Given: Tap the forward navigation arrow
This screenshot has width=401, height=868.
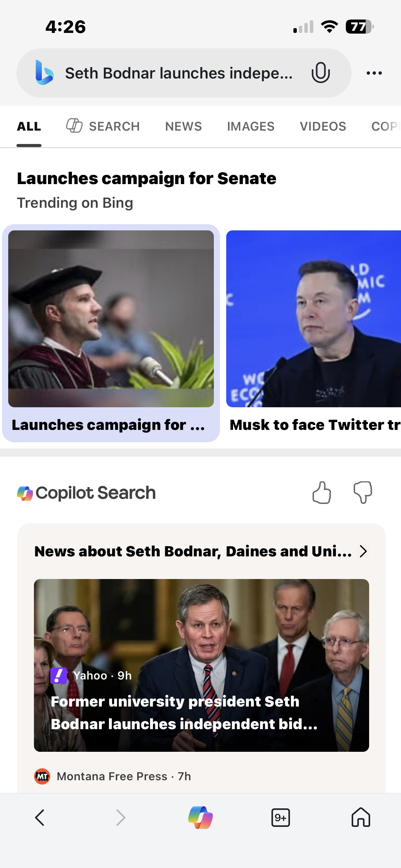Looking at the screenshot, I should click(120, 818).
